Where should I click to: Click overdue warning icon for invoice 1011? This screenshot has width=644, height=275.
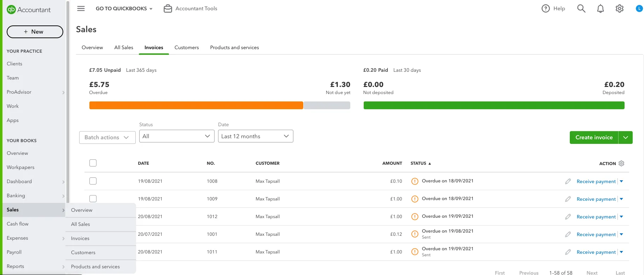415,252
